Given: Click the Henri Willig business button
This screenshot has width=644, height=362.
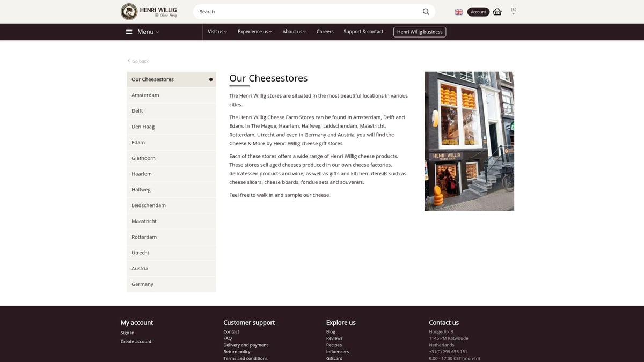Looking at the screenshot, I should (420, 32).
